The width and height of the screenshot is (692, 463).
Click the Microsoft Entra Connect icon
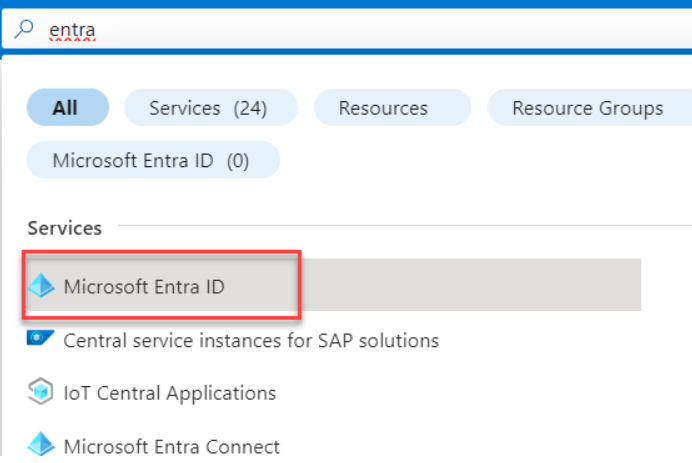point(41,444)
